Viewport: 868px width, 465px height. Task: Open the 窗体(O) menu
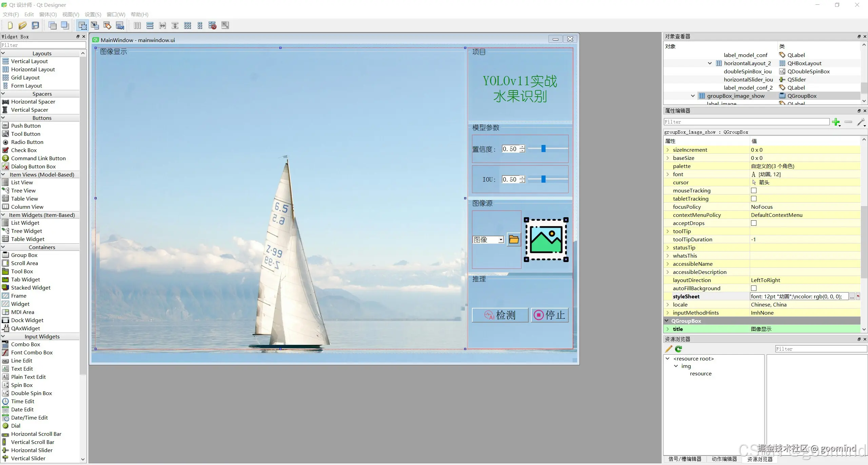(48, 14)
